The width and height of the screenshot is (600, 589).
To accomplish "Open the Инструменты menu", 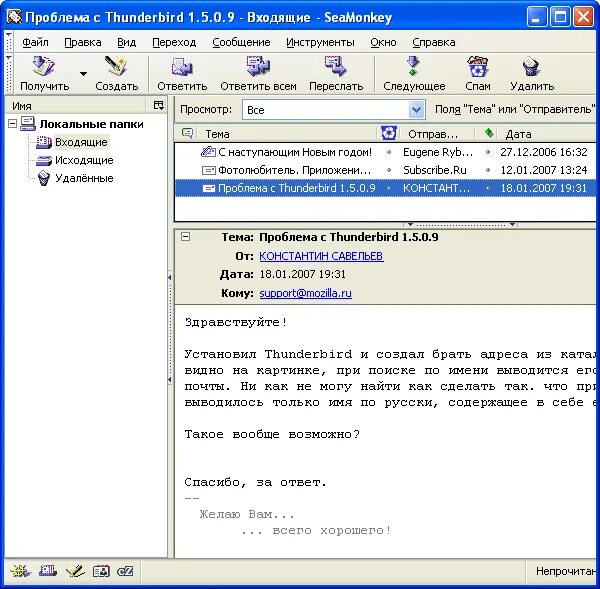I will pos(320,42).
